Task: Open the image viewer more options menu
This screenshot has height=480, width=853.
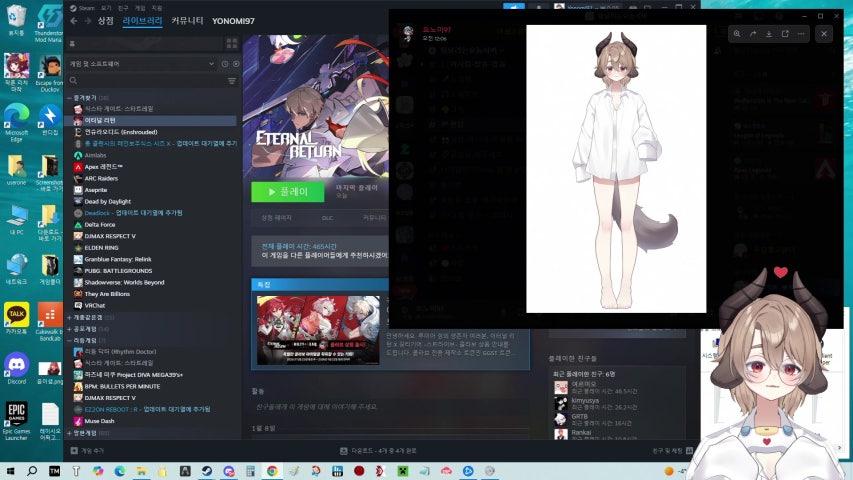Action: point(801,34)
